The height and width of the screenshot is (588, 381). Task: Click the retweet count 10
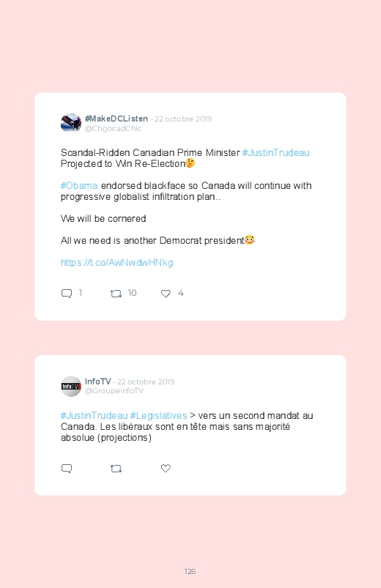click(x=132, y=293)
